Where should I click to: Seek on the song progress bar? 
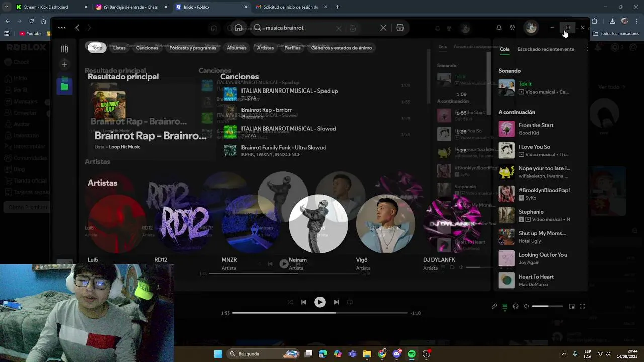point(319,313)
